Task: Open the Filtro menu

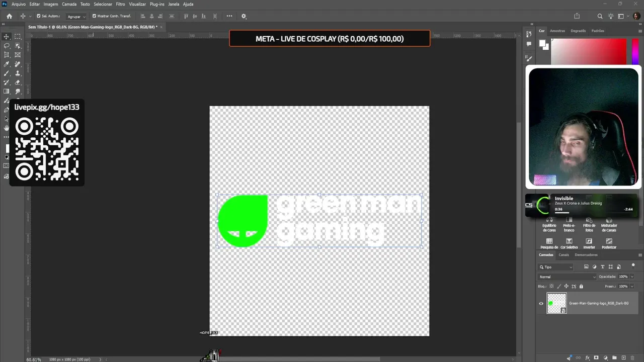Action: [121, 4]
